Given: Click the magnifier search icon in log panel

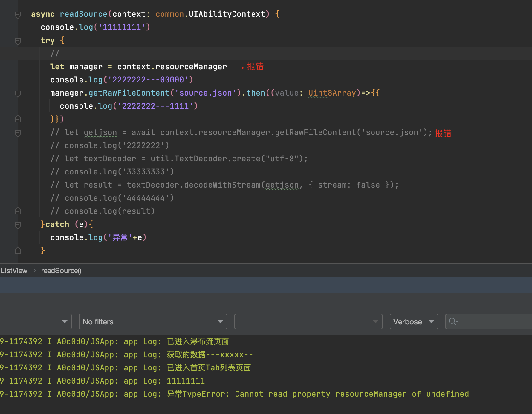Looking at the screenshot, I should coord(453,321).
